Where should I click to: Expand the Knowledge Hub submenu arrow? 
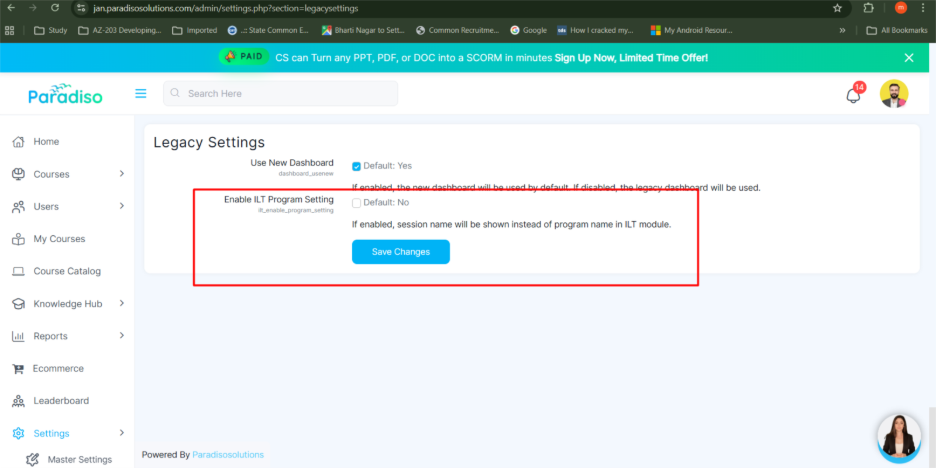(122, 303)
